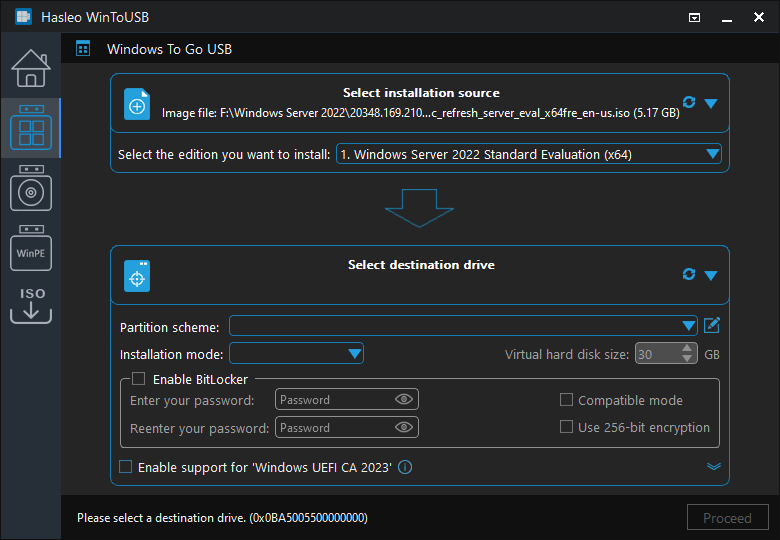Click the Enter your password field
780x540 pixels.
(347, 399)
